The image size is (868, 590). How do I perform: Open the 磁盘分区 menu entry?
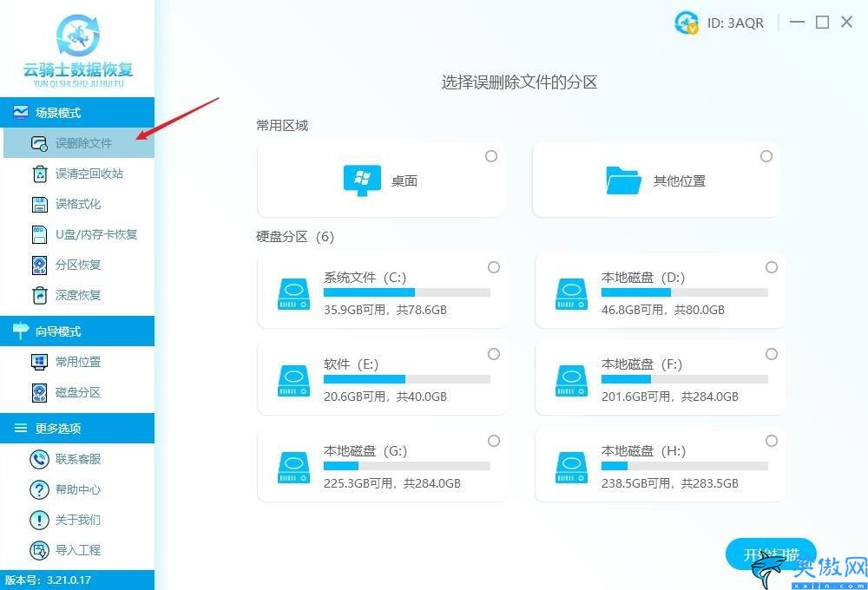pos(79,393)
